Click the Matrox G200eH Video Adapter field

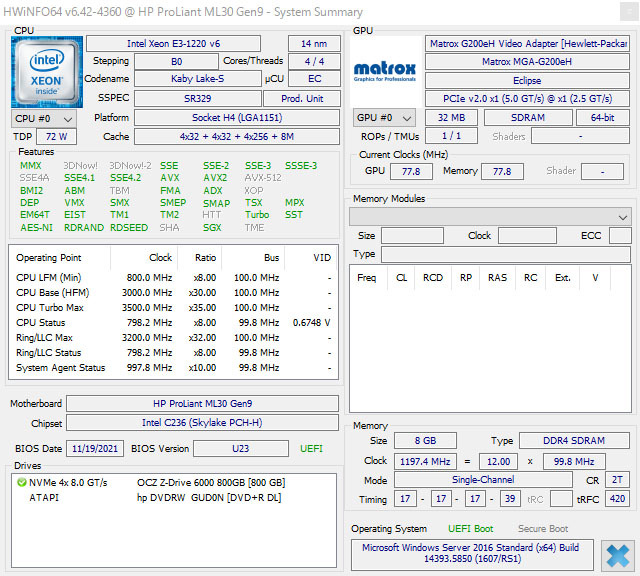(x=527, y=44)
